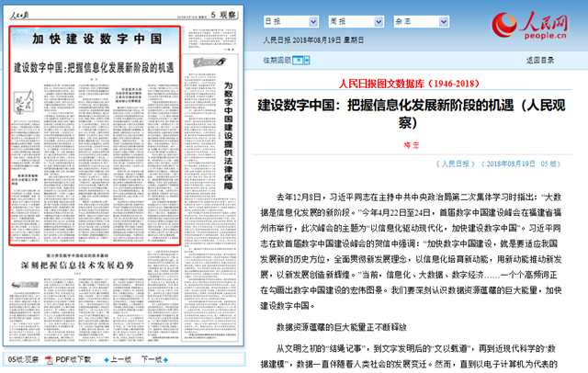
Task: Expand the 日报 dropdown
Action: (x=285, y=19)
